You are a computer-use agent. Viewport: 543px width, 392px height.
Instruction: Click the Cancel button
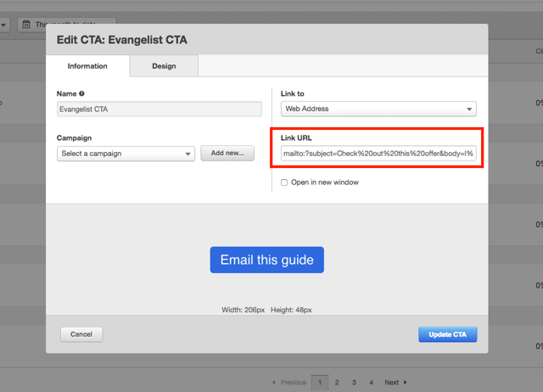81,334
